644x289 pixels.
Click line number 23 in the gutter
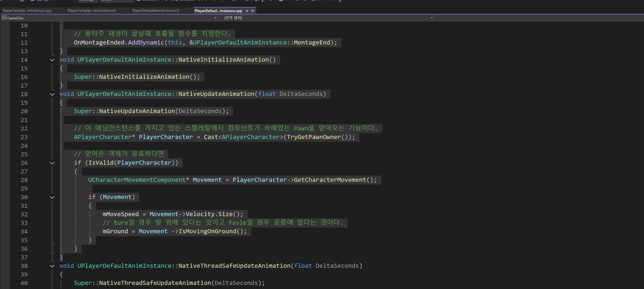point(24,137)
